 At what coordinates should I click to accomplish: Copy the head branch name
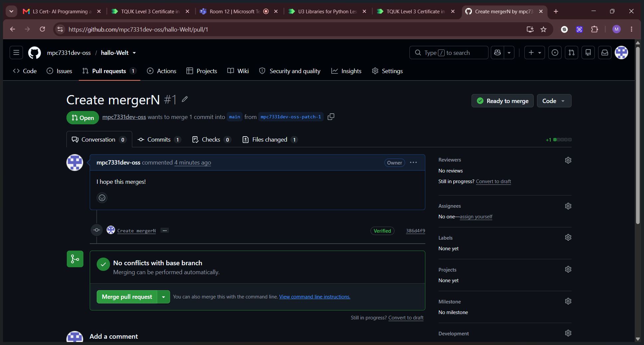(x=331, y=117)
